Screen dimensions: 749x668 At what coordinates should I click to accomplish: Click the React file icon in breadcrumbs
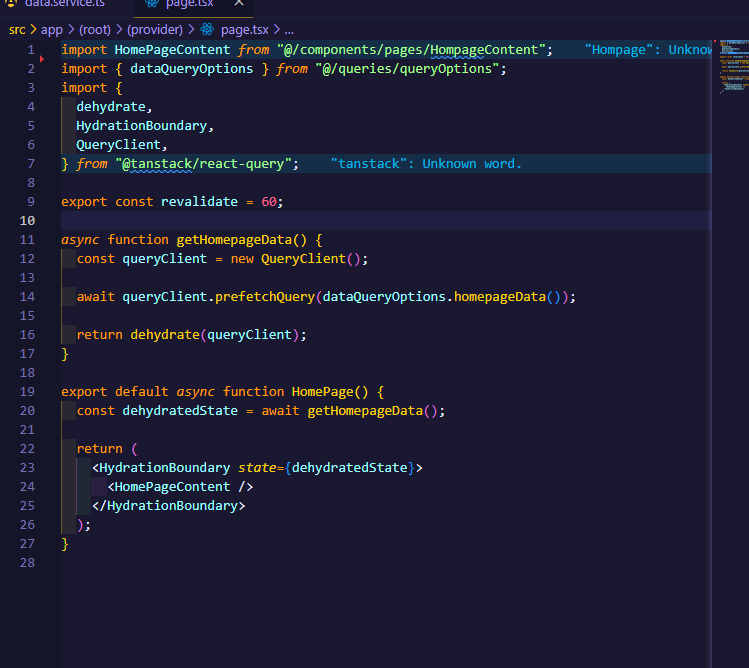(x=207, y=30)
